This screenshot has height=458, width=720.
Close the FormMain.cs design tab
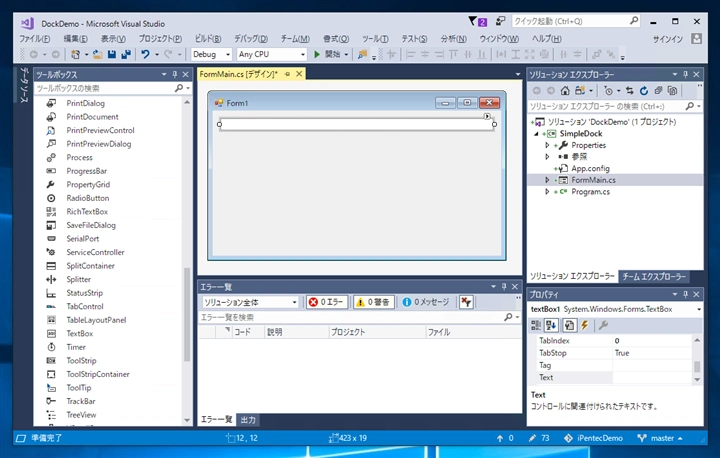[299, 74]
